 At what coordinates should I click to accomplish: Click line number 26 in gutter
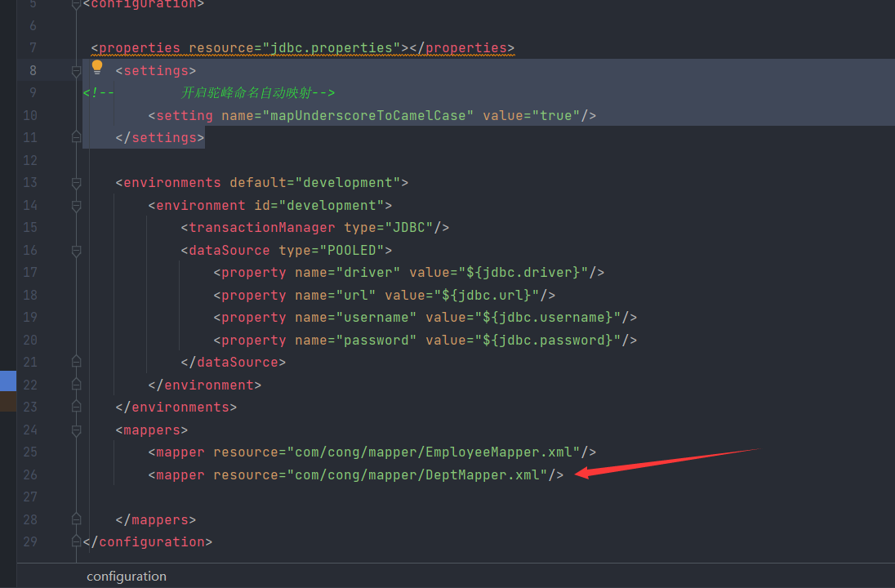click(30, 475)
